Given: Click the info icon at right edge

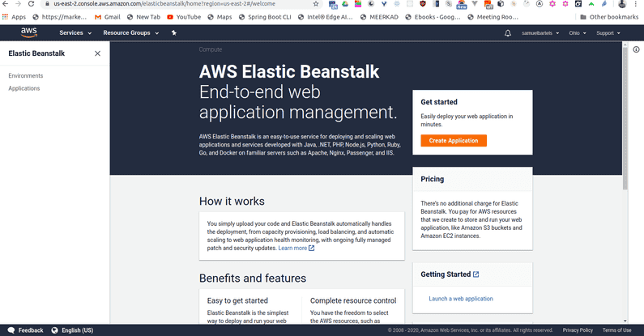Looking at the screenshot, I should (x=636, y=49).
